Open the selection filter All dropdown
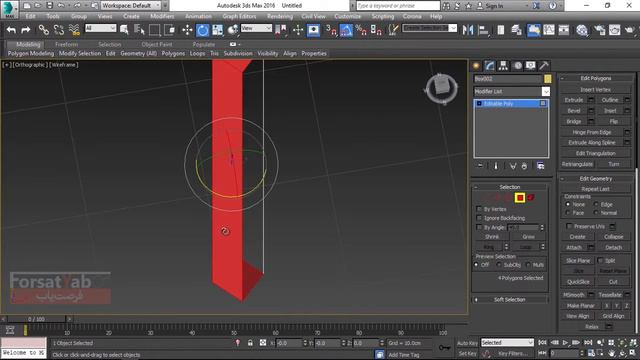This screenshot has width=640, height=360. [100, 28]
